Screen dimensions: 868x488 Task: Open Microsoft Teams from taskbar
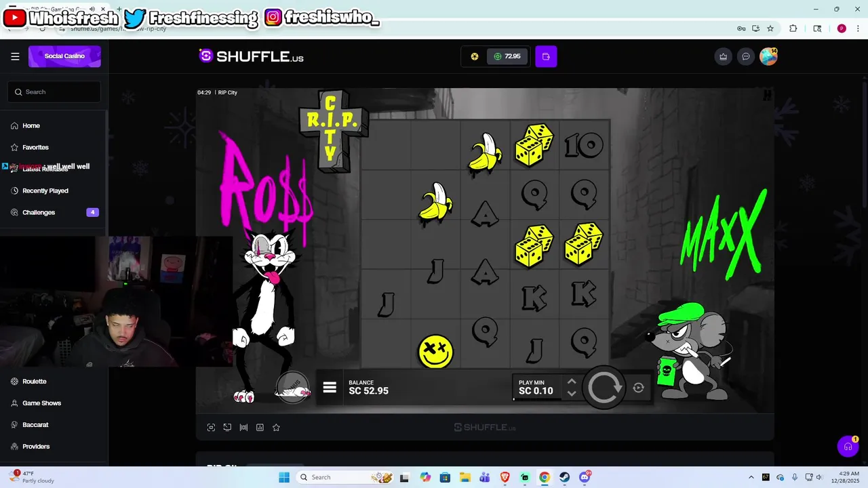point(485,477)
